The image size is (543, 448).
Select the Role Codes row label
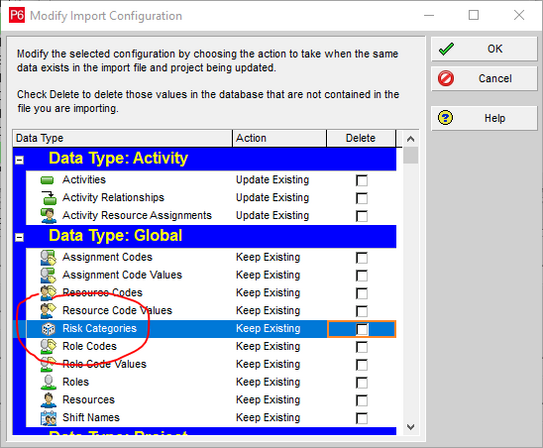(x=89, y=347)
